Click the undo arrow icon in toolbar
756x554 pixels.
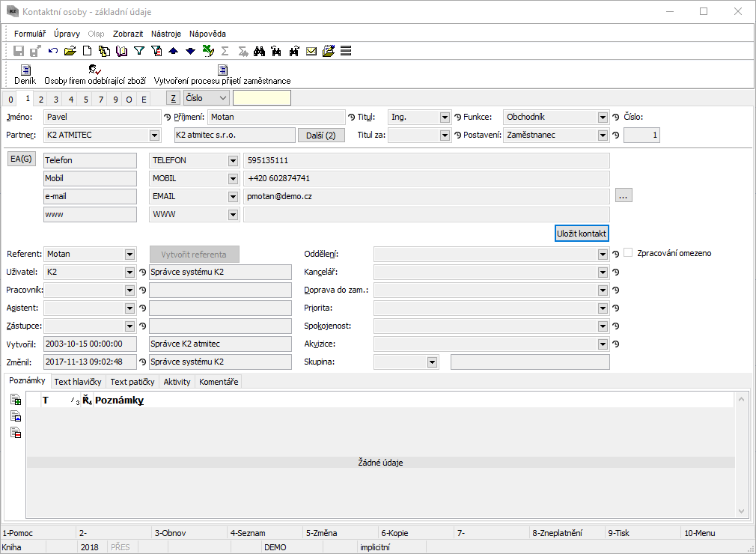point(53,51)
